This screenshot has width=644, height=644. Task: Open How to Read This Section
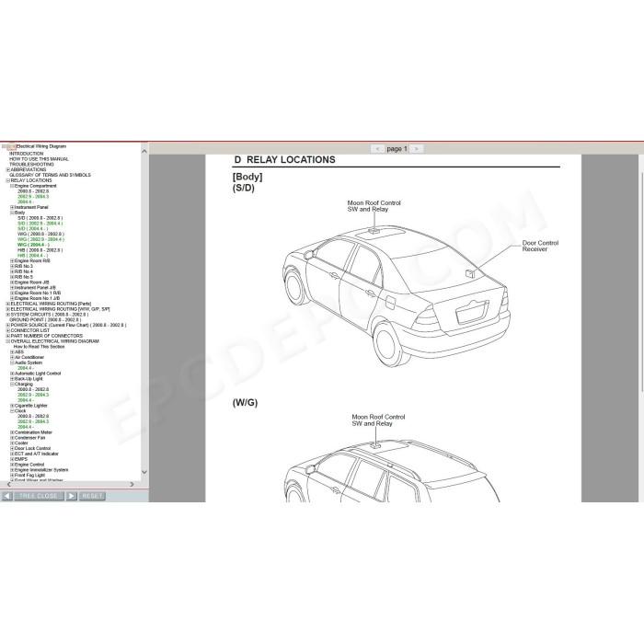point(39,347)
